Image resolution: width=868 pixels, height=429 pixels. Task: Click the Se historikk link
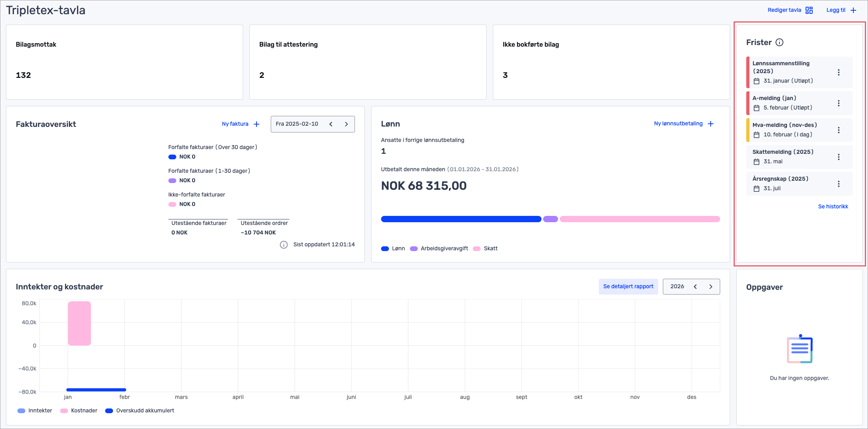pos(833,206)
